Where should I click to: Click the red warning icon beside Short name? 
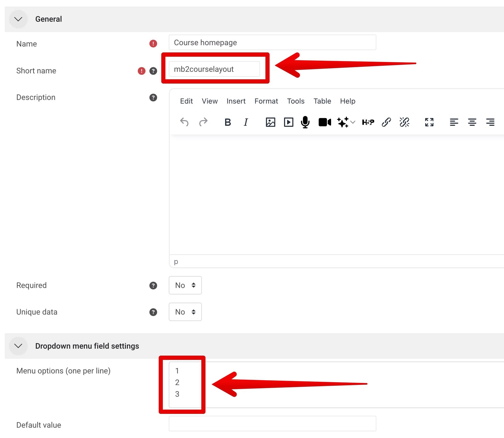pos(141,71)
